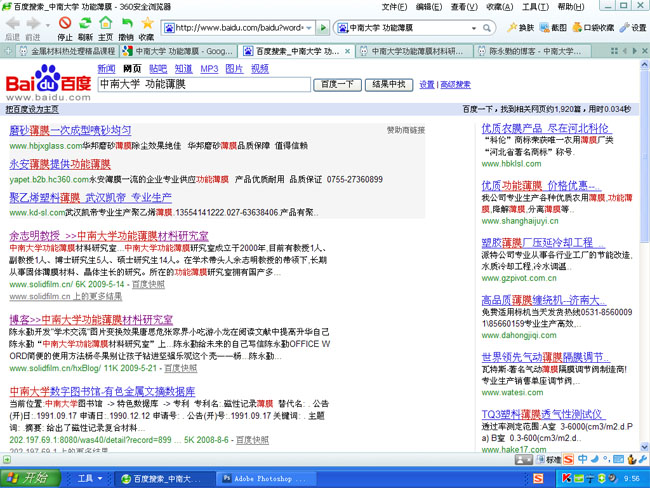Open the search engine dropdown arrow
This screenshot has height=488, width=650.
pyautogui.click(x=473, y=28)
